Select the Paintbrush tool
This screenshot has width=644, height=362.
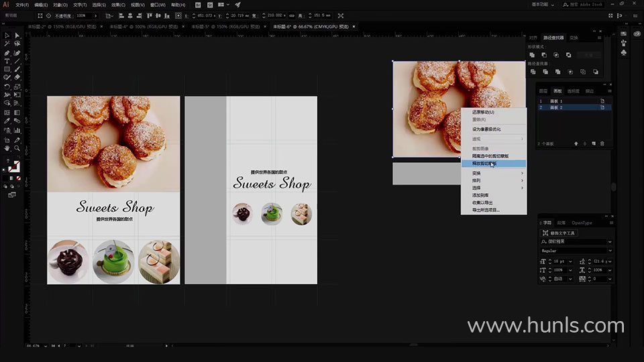17,69
